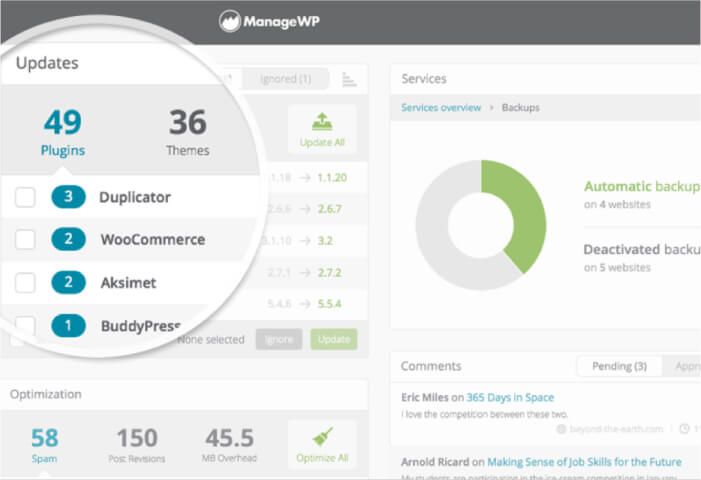Click the Duplicator plugin name
The height and width of the screenshot is (480, 701).
[x=135, y=197]
